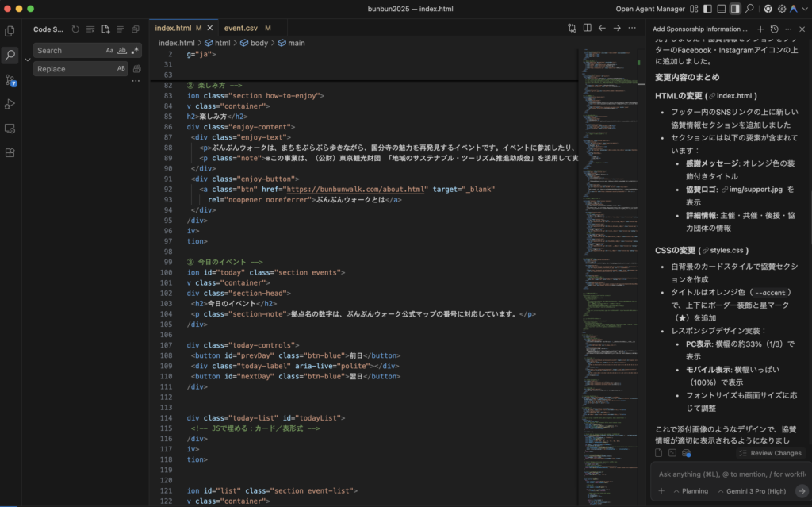Toggle Use Regular Expression in search
This screenshot has width=812, height=507.
click(x=135, y=51)
